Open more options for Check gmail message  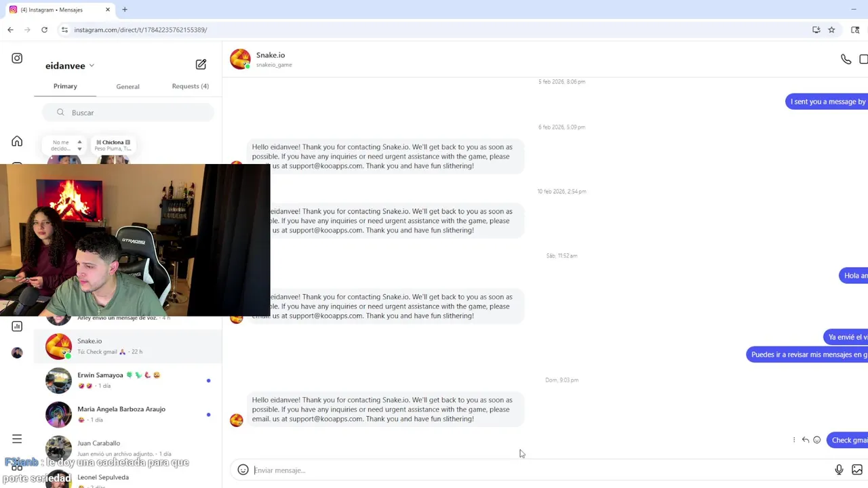tap(794, 440)
